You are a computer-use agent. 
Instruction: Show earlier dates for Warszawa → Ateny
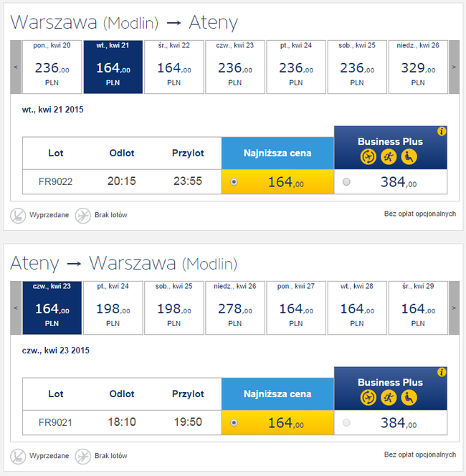16,67
